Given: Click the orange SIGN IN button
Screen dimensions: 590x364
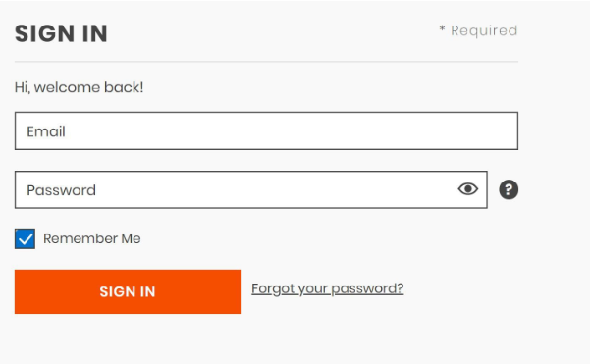Looking at the screenshot, I should click(128, 291).
